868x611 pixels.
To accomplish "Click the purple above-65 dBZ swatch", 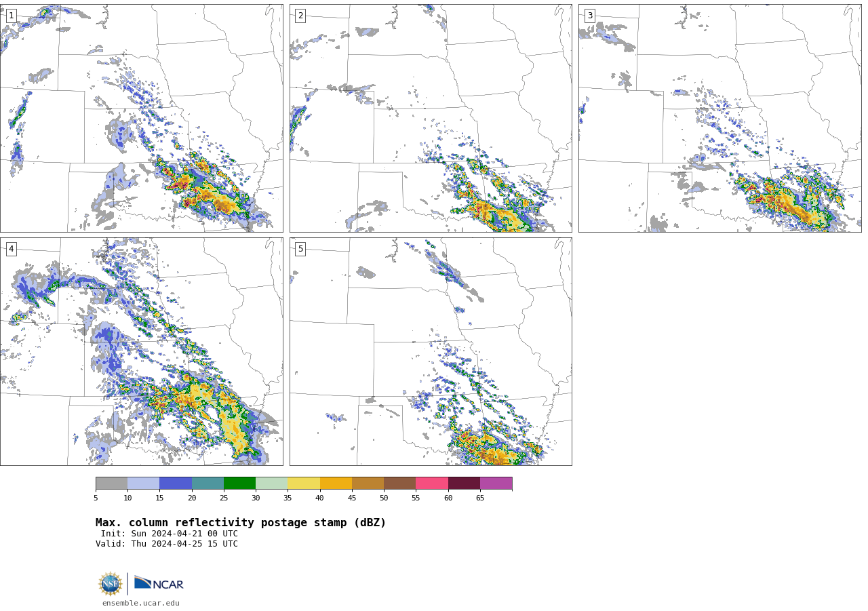I will (x=496, y=484).
